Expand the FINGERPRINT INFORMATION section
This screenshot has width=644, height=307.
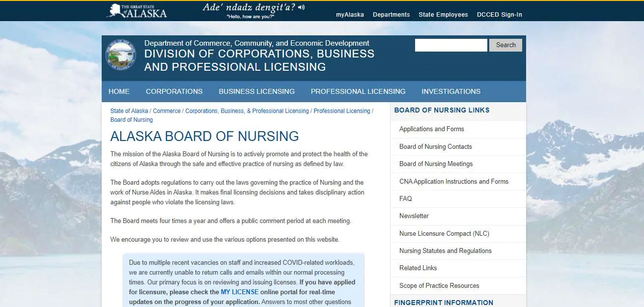[444, 303]
